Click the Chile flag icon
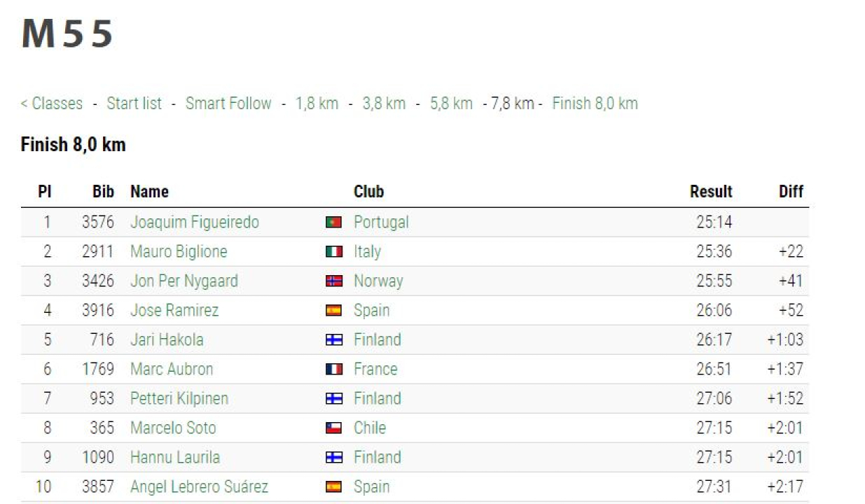The image size is (865, 504). point(333,428)
